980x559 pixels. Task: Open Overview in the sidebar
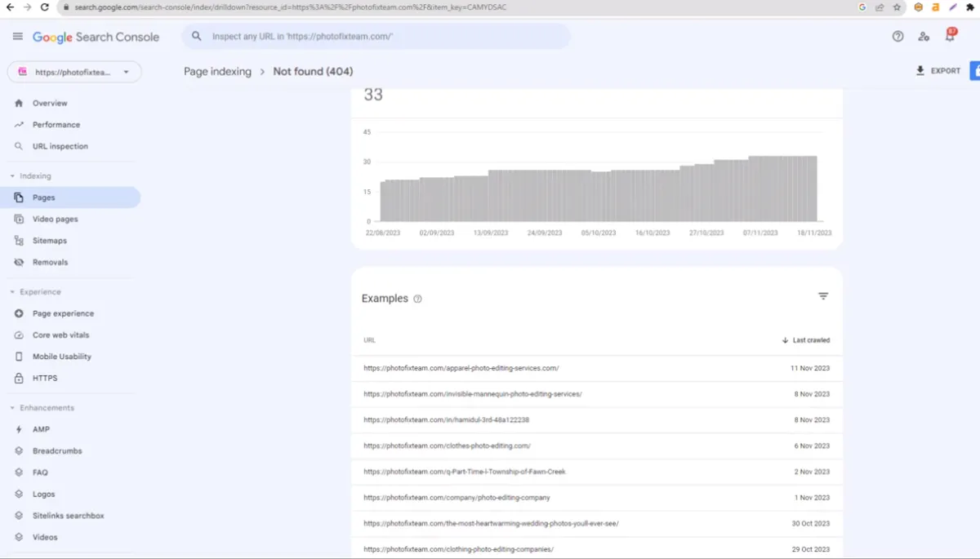pos(50,104)
